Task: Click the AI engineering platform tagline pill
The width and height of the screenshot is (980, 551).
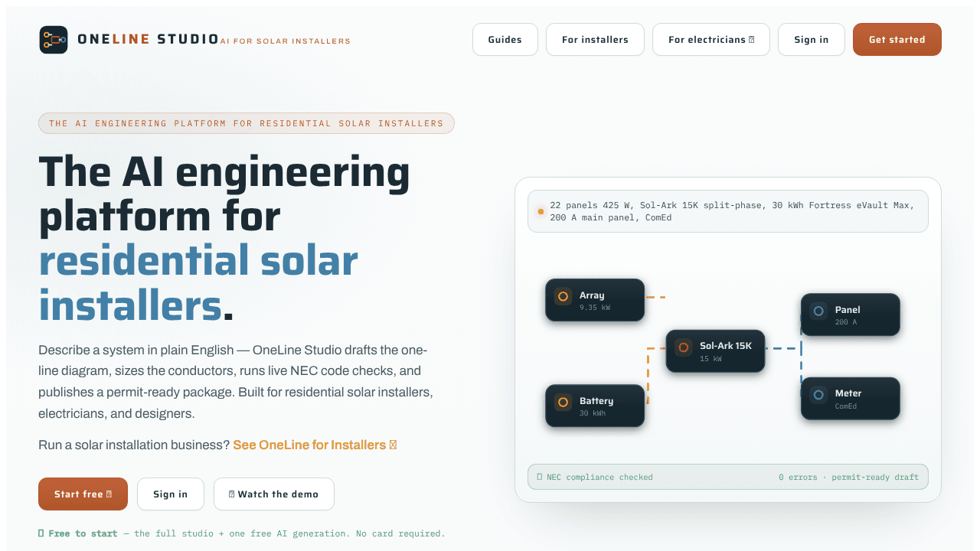Action: 247,123
